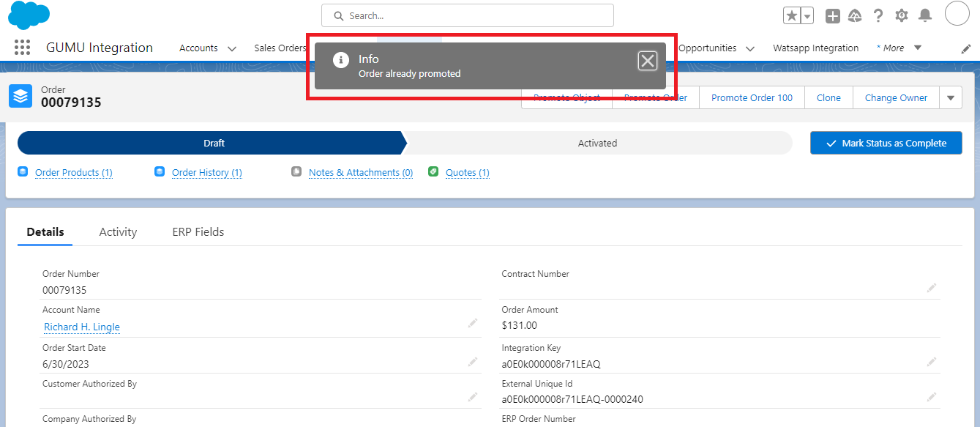Edit the Contract Number pencil
This screenshot has width=980, height=427.
[932, 288]
